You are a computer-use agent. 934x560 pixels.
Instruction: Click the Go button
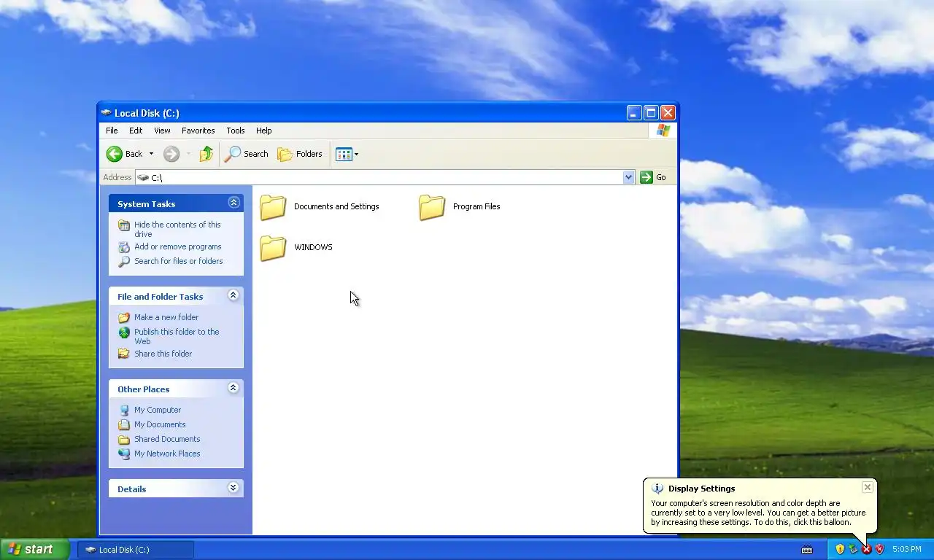click(x=653, y=177)
